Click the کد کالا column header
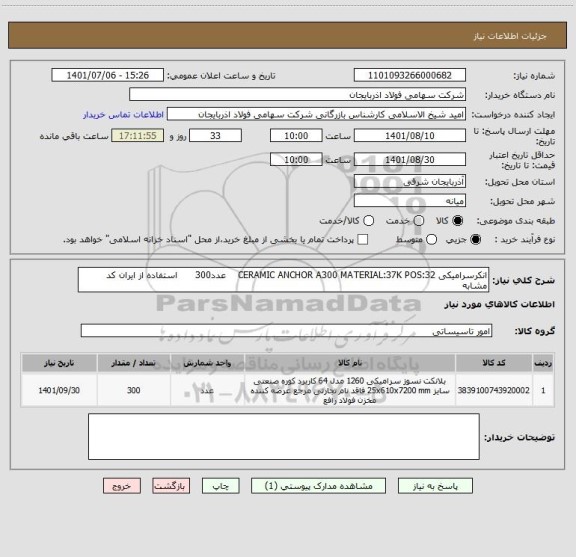 494,363
